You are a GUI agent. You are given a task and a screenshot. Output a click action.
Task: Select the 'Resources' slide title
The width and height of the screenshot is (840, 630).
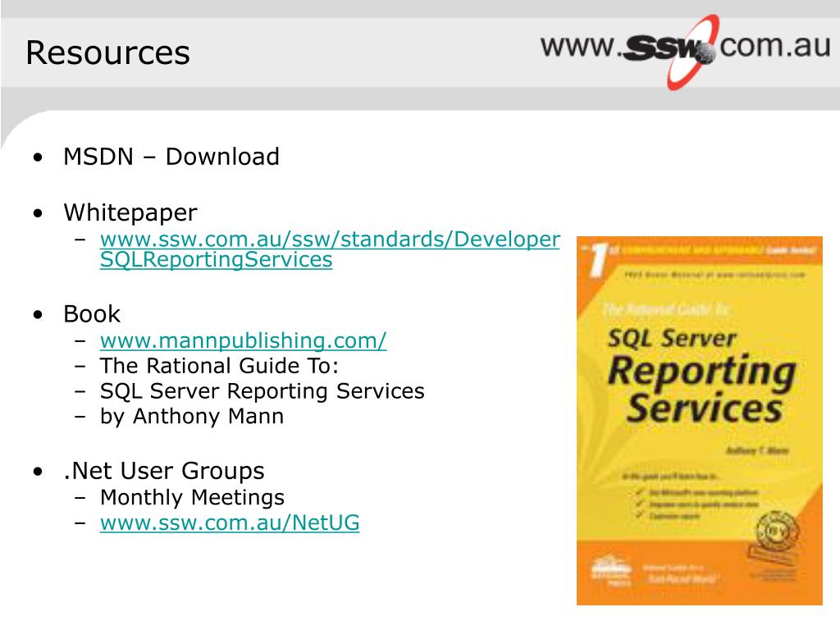(107, 52)
